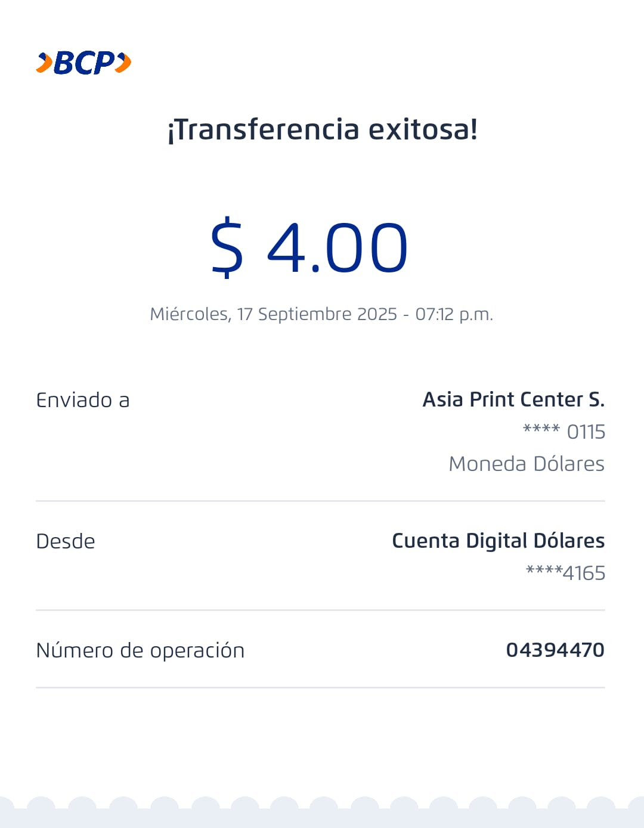Select the "Número de operación" label

(140, 650)
